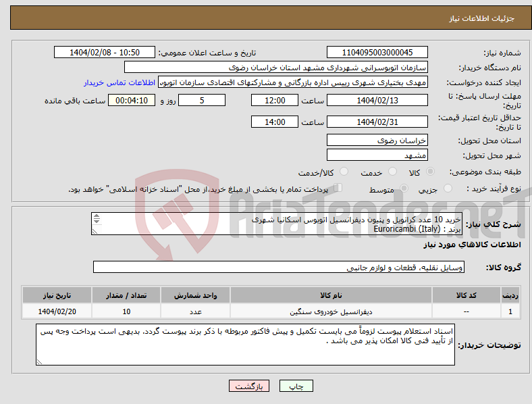The image size is (532, 404).
Task: Click the request number field 1104095003000045
Action: pos(377,52)
